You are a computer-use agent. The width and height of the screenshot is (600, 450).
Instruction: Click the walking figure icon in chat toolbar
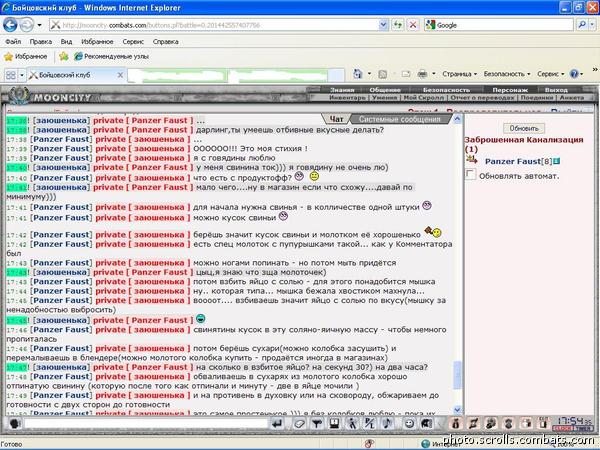(352, 423)
